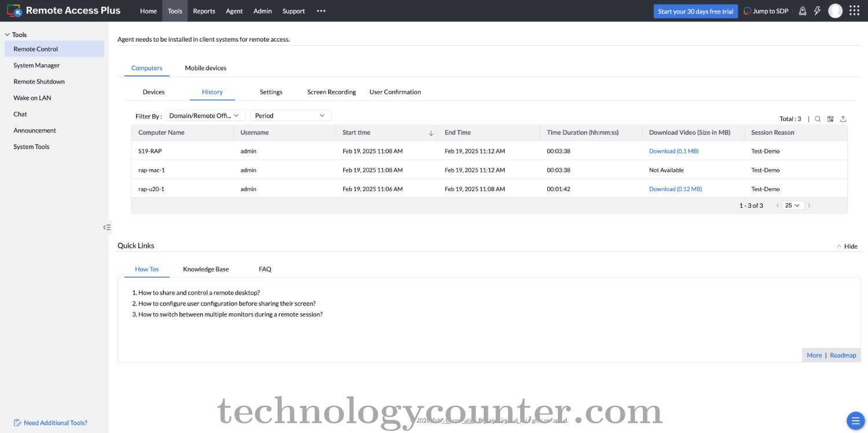Collapse the Tools tree section
Screen dimensions: 868x433
coord(7,35)
